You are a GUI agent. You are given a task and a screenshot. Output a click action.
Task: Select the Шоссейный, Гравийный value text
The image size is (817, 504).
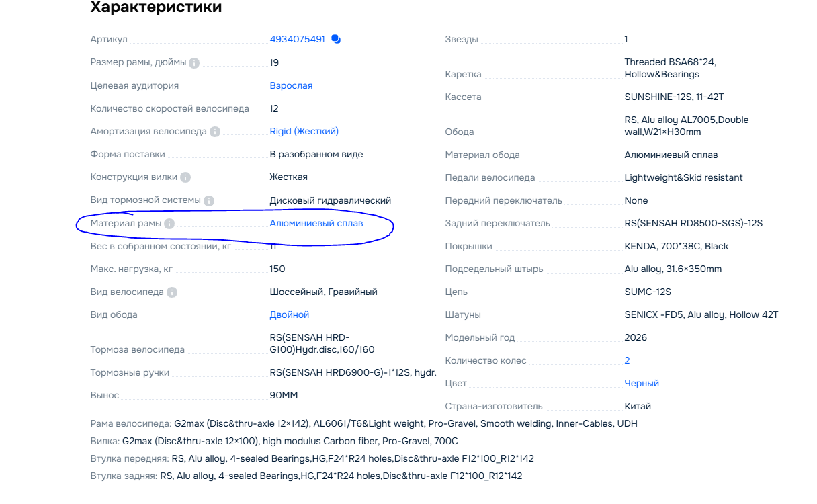click(x=324, y=292)
